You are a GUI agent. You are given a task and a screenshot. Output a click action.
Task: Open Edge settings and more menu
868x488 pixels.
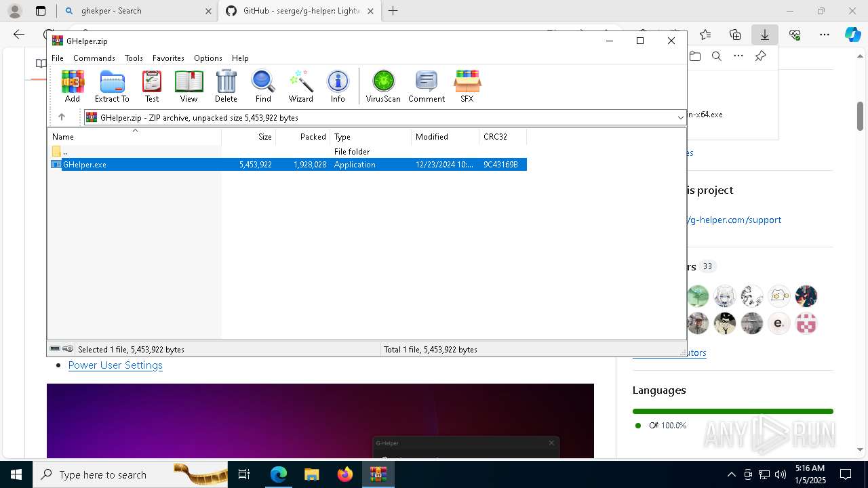825,35
